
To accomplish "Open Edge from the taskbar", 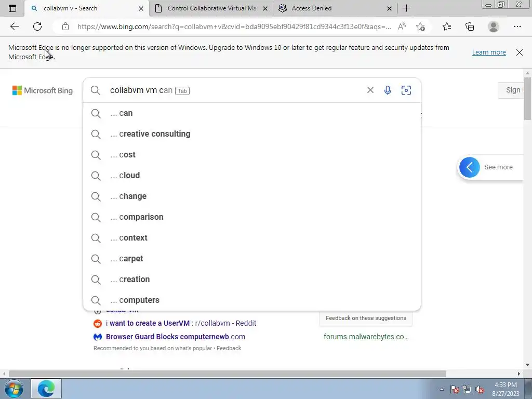I will point(46,389).
